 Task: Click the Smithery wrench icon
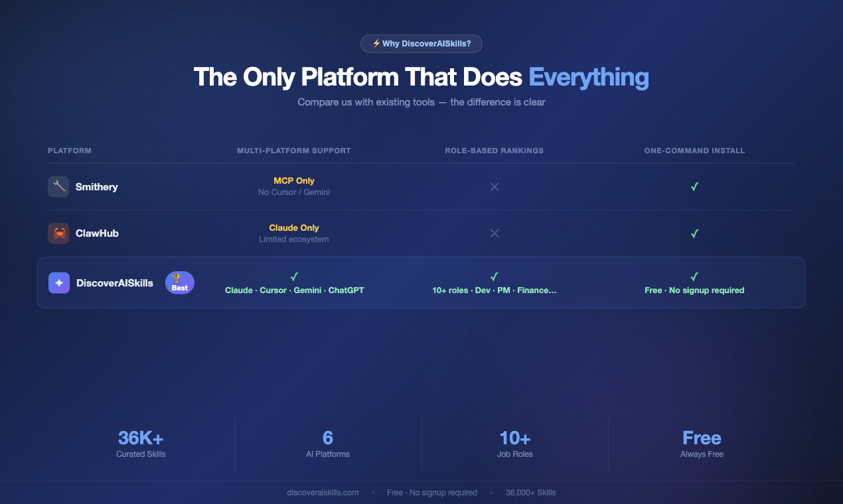click(x=58, y=186)
